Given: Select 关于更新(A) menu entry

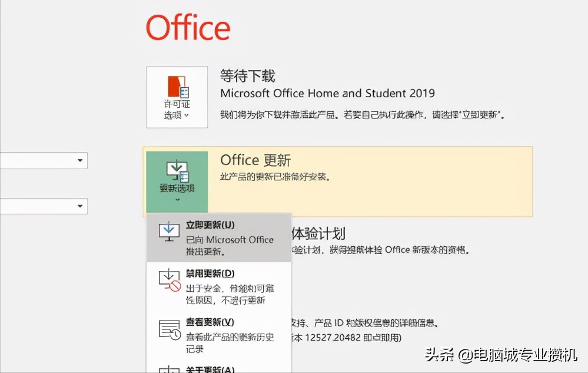Looking at the screenshot, I should point(219,368).
